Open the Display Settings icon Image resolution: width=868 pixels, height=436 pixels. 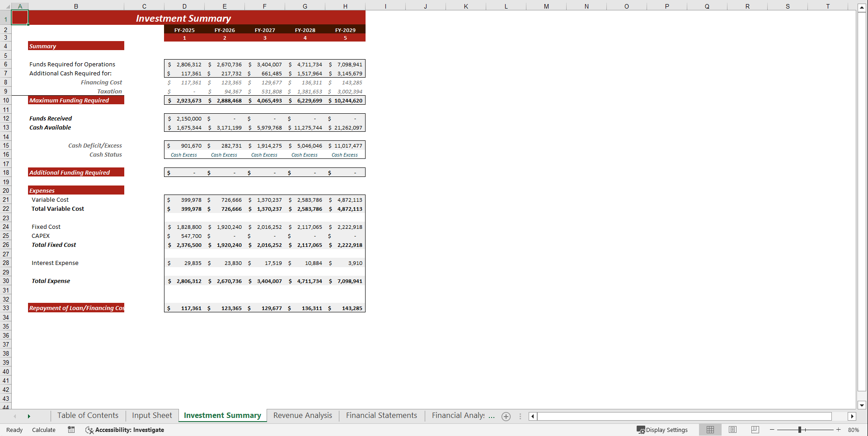[662, 430]
